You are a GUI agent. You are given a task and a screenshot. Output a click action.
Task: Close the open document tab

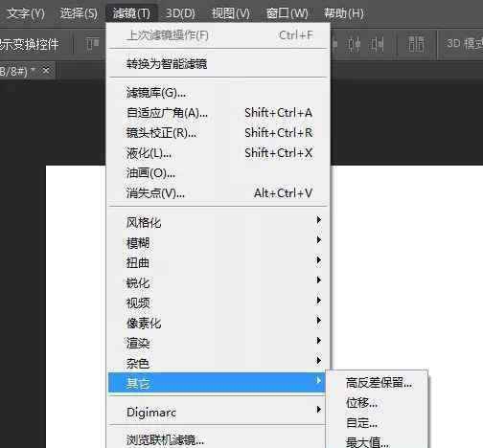pos(46,70)
